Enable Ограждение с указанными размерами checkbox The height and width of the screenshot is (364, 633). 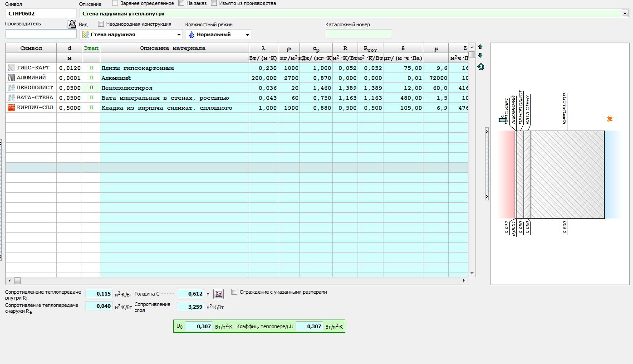click(x=235, y=292)
